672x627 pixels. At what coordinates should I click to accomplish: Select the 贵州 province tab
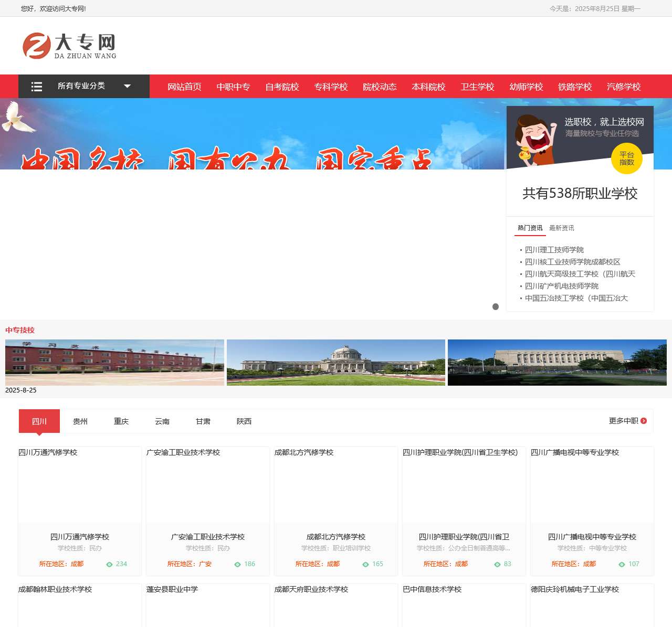click(80, 421)
